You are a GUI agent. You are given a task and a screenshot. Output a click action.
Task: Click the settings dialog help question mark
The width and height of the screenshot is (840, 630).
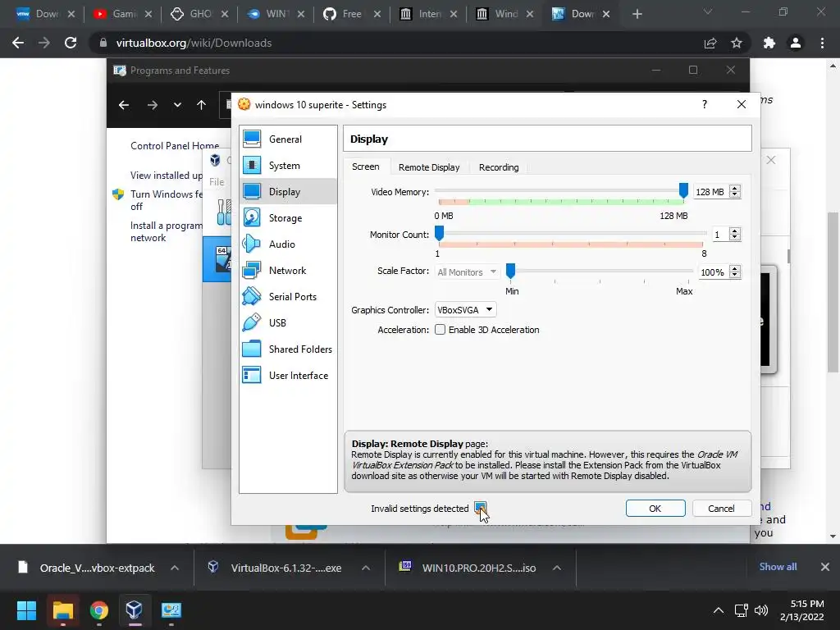705,104
